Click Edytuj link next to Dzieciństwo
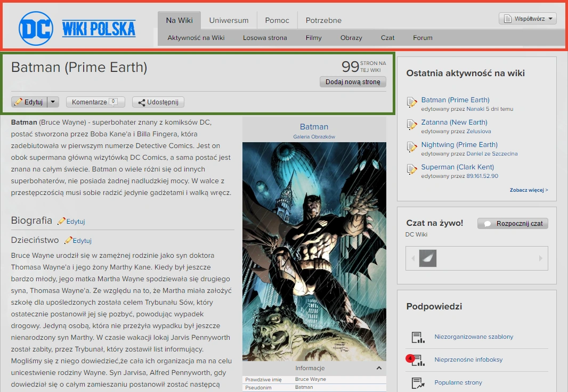568x392 pixels. point(82,241)
